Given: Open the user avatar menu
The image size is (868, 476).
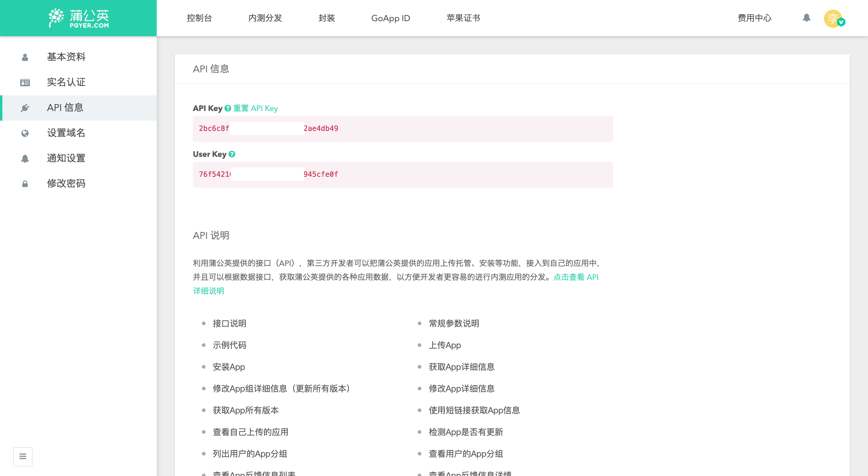Looking at the screenshot, I should (x=833, y=18).
